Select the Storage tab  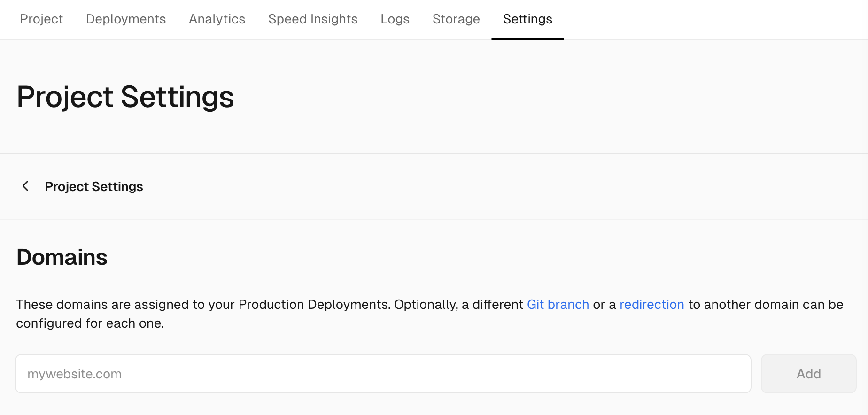(x=456, y=19)
